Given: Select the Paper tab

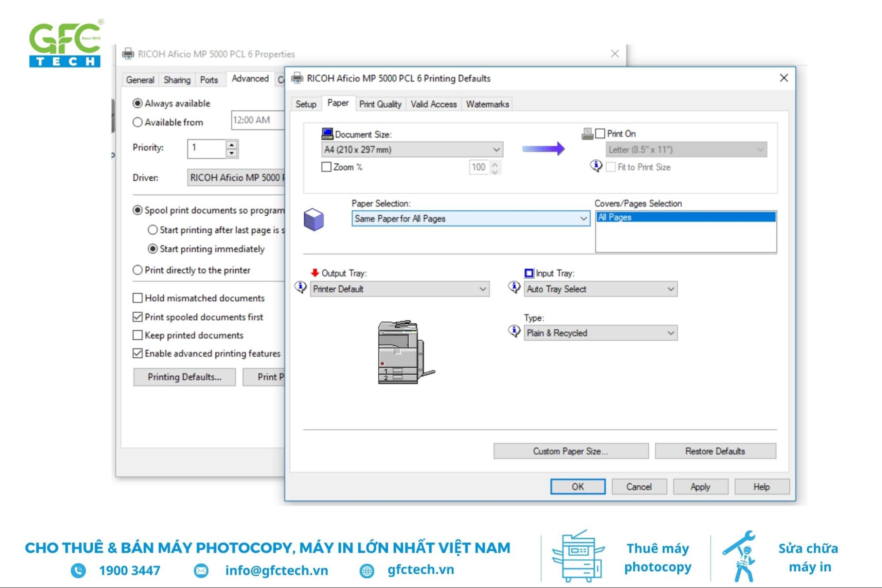Looking at the screenshot, I should point(338,103).
